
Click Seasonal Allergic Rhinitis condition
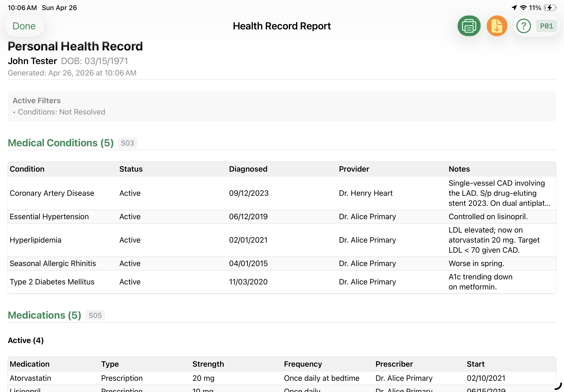click(x=53, y=263)
